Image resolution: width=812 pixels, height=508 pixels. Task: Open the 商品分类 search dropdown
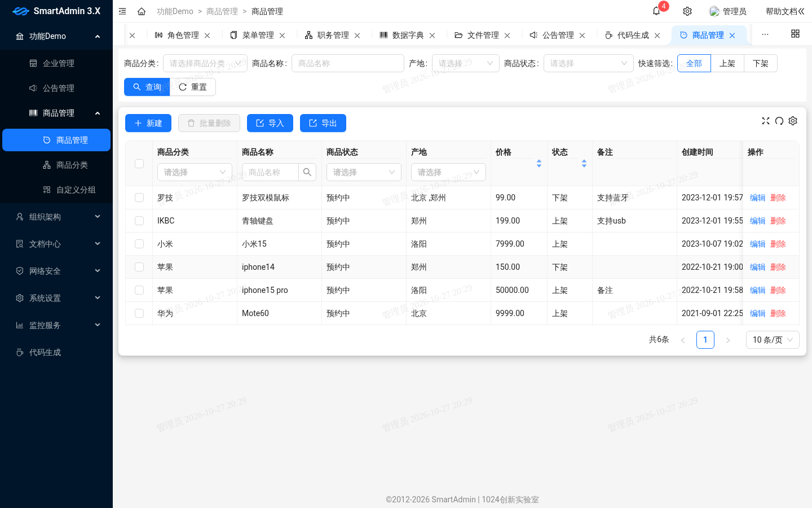[205, 63]
